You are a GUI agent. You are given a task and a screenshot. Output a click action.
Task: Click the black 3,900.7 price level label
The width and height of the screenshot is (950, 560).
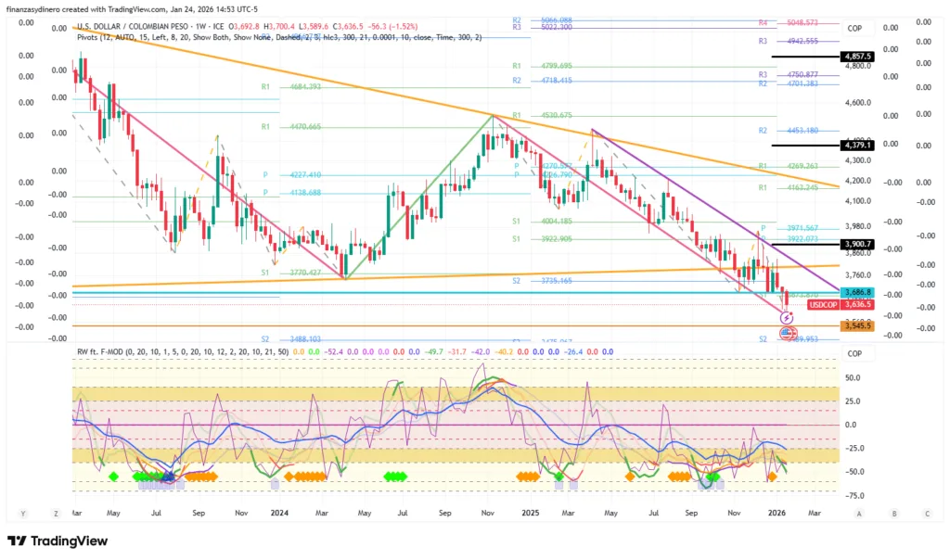click(854, 243)
